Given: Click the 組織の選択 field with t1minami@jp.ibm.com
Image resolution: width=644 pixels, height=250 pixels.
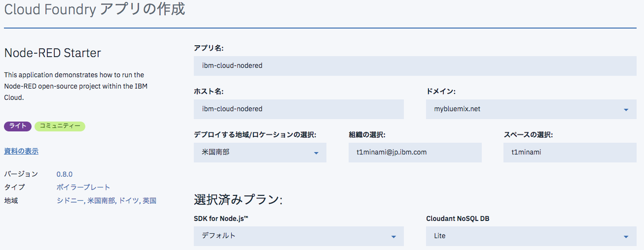Looking at the screenshot, I should 415,153.
